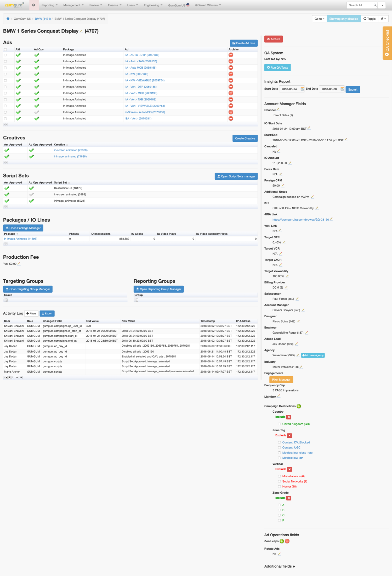392x576 pixels.
Task: Open the GumGum US region menu
Action: pyautogui.click(x=179, y=5)
